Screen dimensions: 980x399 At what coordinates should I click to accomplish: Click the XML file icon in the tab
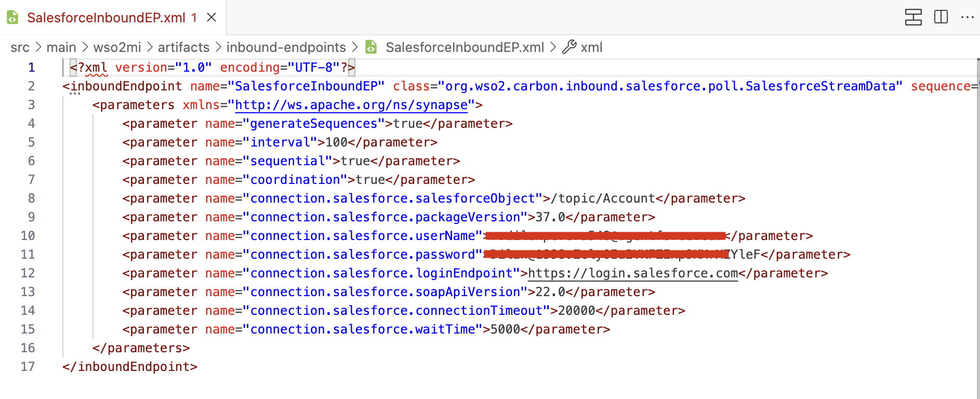12,18
